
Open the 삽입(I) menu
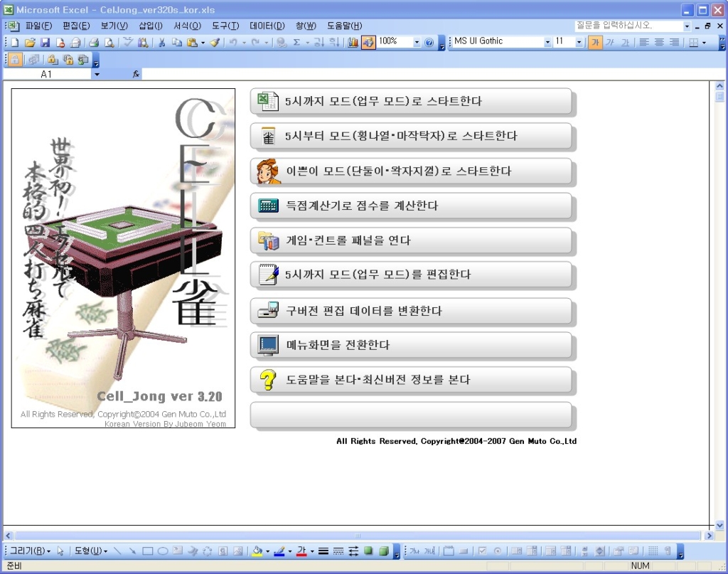click(151, 26)
